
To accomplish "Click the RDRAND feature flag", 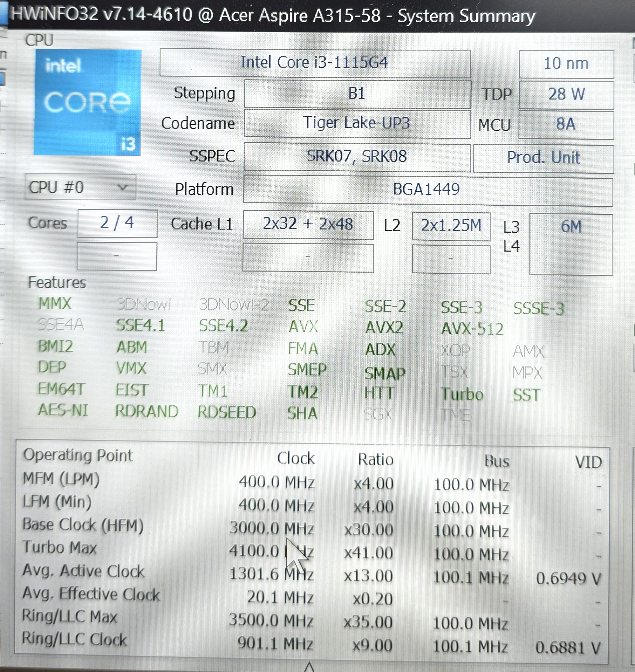I will (x=147, y=411).
